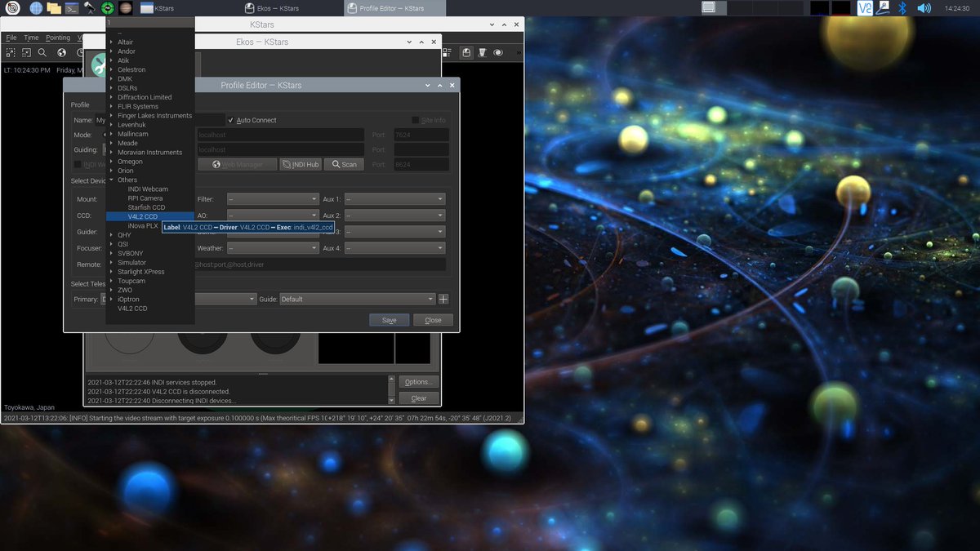Open the Aux 4 dropdown
The image size is (980, 551).
point(394,247)
